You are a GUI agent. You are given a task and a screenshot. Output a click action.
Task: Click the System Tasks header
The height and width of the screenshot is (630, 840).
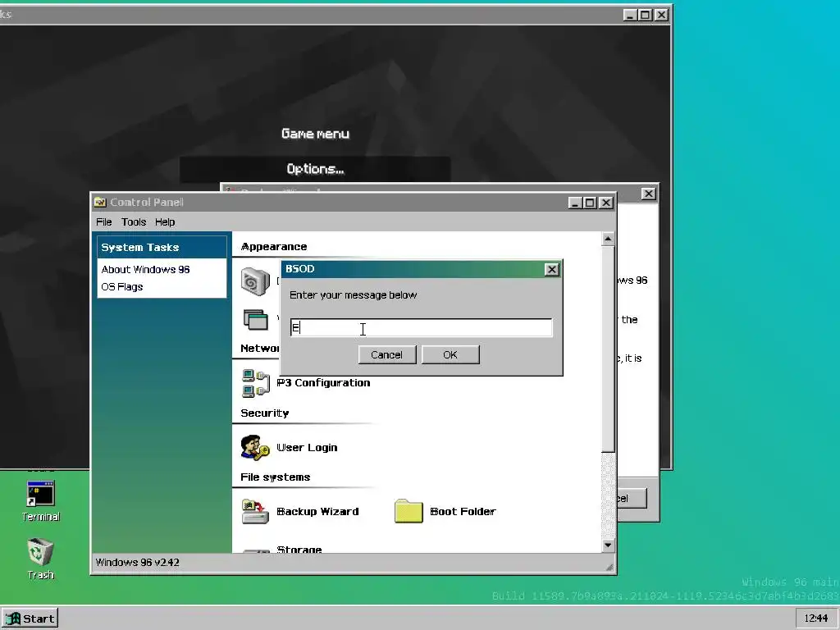162,247
